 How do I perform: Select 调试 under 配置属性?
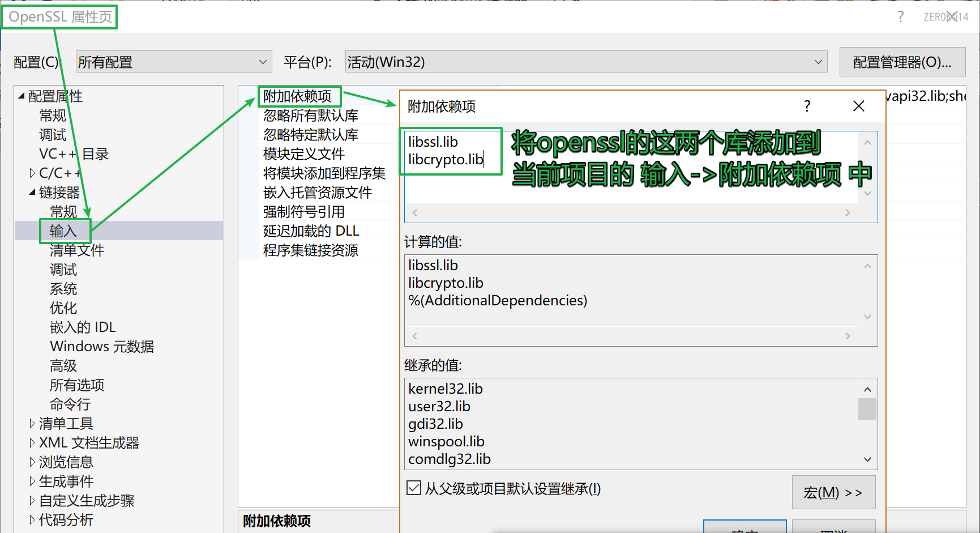pos(53,135)
